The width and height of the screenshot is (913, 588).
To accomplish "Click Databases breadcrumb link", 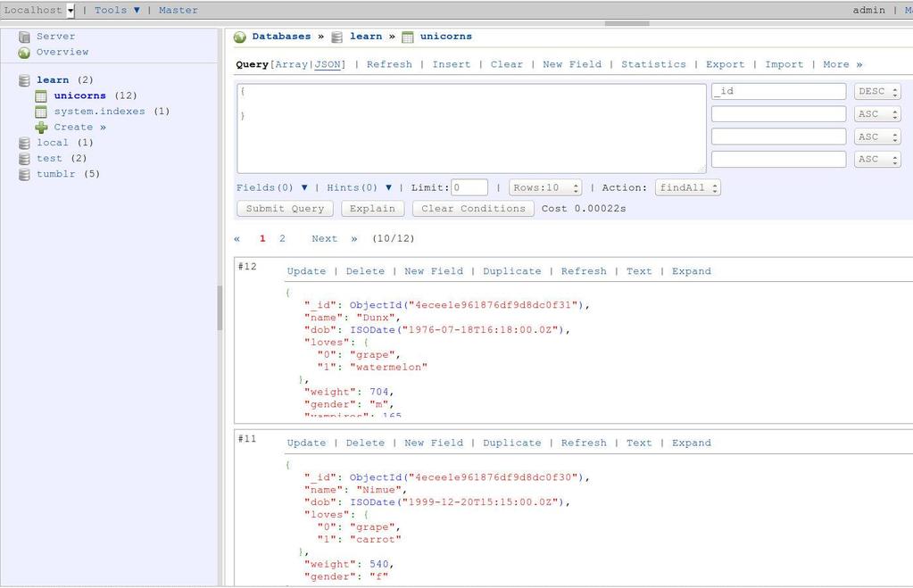I will 281,36.
